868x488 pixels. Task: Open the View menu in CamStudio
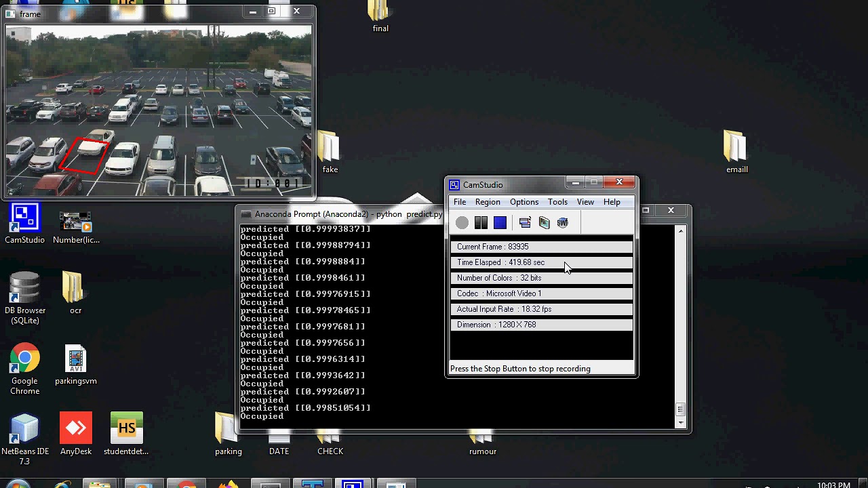pos(585,202)
